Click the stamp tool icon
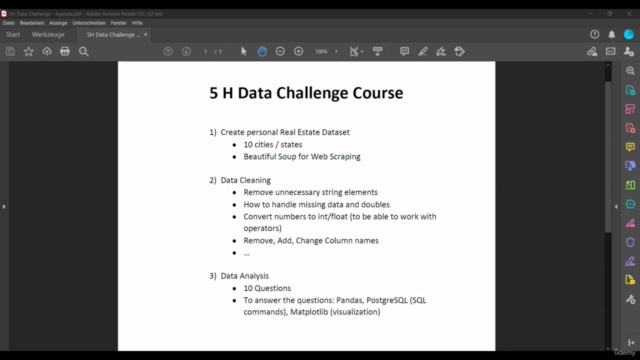 click(x=460, y=51)
